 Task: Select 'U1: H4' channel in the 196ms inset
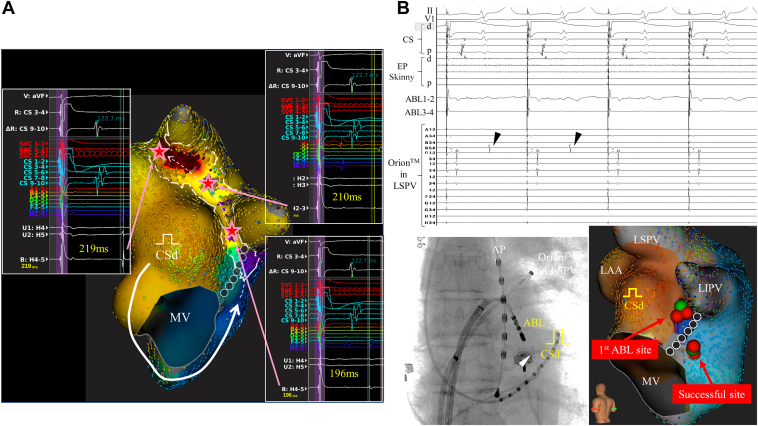click(295, 361)
